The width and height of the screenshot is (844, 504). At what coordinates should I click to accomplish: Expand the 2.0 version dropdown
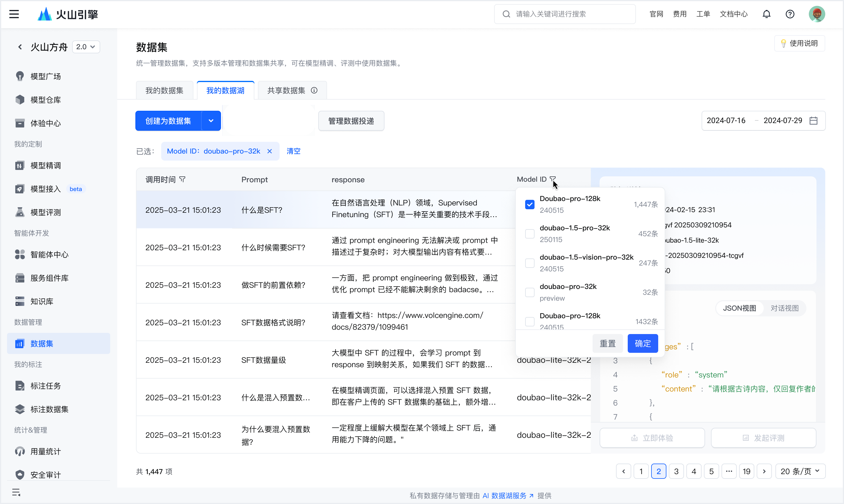86,47
